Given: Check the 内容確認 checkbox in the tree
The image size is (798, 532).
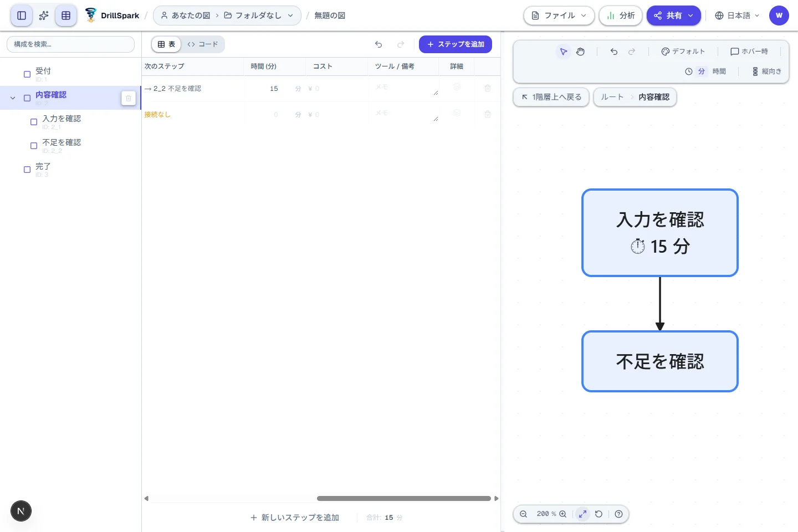Looking at the screenshot, I should point(27,98).
